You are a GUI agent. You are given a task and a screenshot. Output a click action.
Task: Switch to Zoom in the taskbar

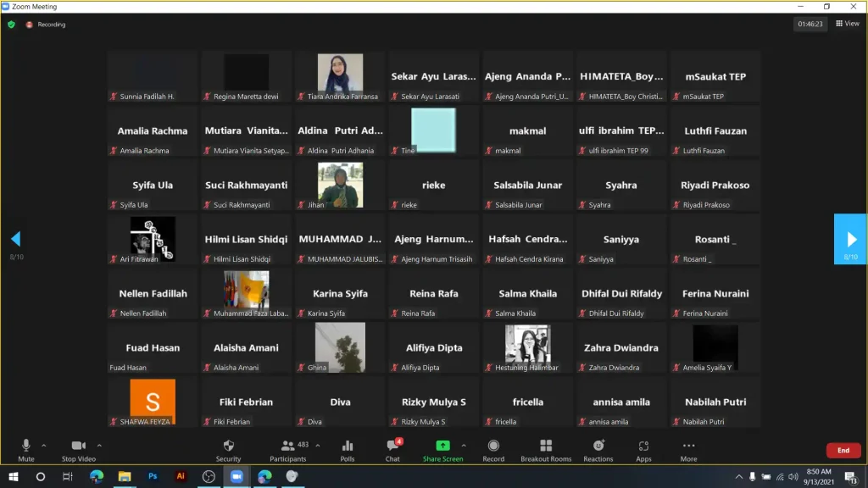click(236, 476)
